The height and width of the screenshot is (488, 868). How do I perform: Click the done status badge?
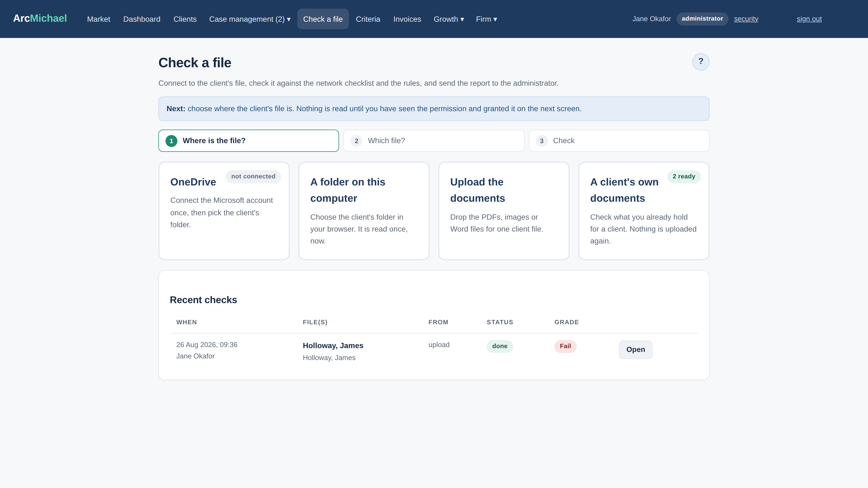point(500,346)
